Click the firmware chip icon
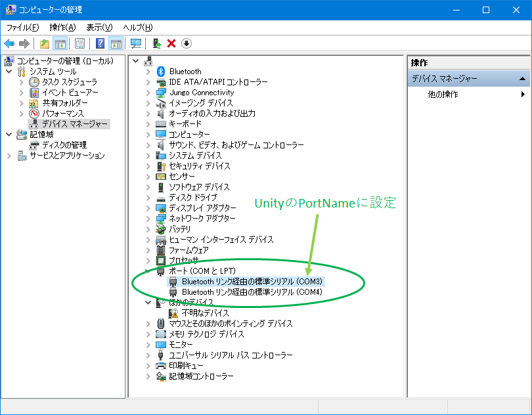Screen dimensions: 532x415 (161, 250)
